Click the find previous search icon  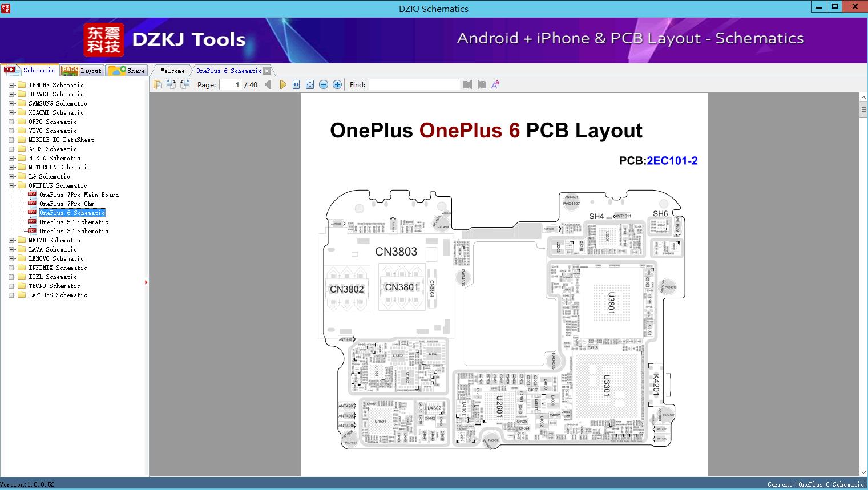[467, 84]
